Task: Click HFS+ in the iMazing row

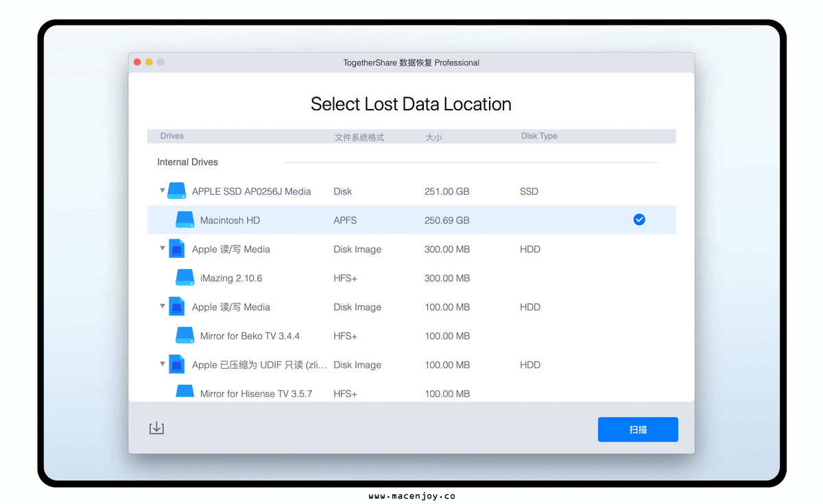Action: (346, 278)
